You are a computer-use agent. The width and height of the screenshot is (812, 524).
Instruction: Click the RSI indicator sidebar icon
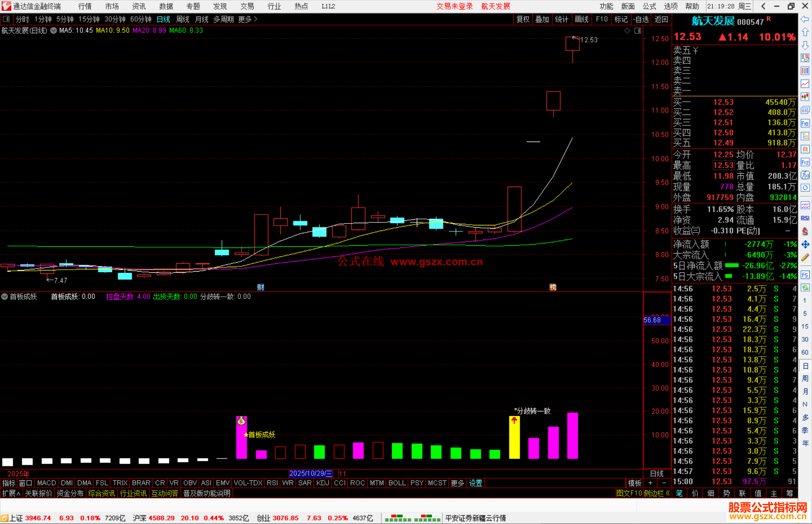(x=805, y=218)
